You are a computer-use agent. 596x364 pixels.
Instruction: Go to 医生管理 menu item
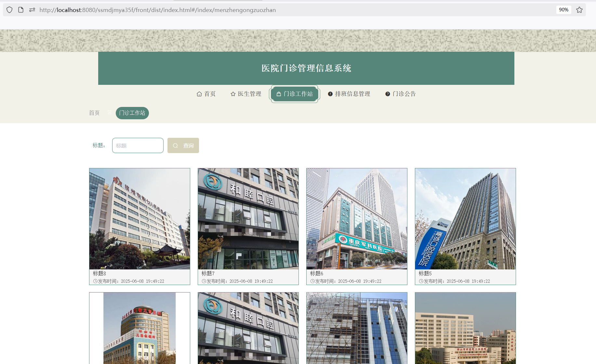tap(246, 94)
